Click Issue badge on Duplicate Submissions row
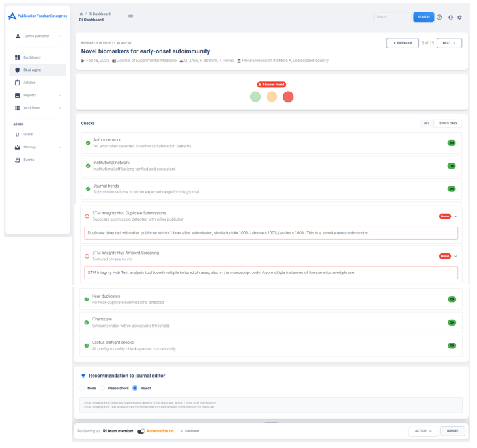Screen dimensions: 477x448 point(445,216)
